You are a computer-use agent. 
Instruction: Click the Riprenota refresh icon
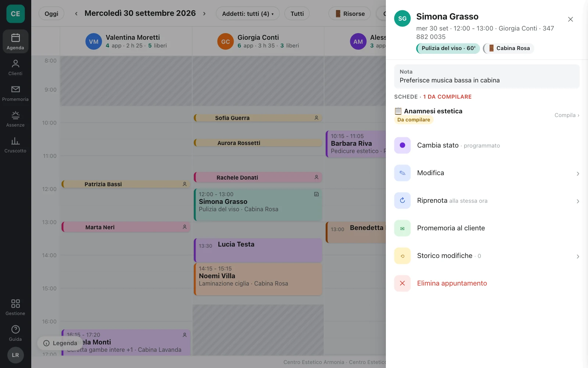[x=402, y=201]
